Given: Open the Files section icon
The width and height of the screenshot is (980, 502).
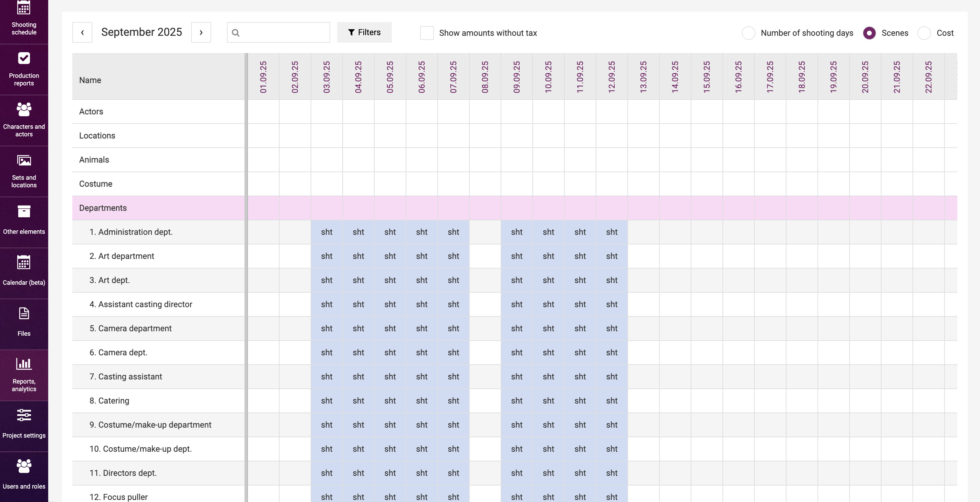Looking at the screenshot, I should [x=23, y=314].
